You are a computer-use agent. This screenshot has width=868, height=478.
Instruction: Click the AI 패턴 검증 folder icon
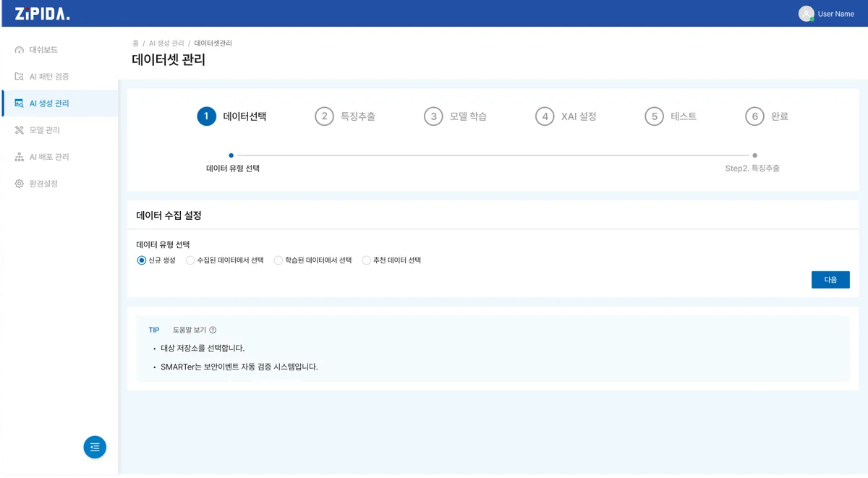click(20, 77)
